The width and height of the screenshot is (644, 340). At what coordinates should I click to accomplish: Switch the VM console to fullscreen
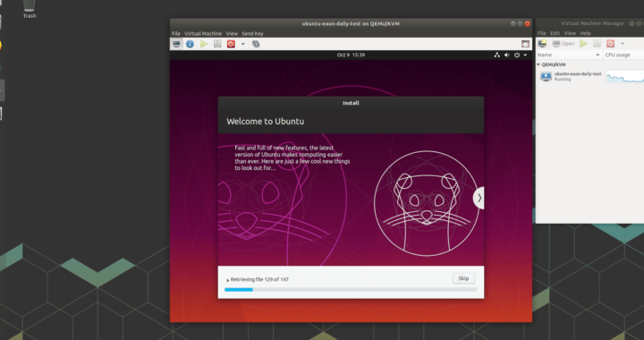point(525,44)
